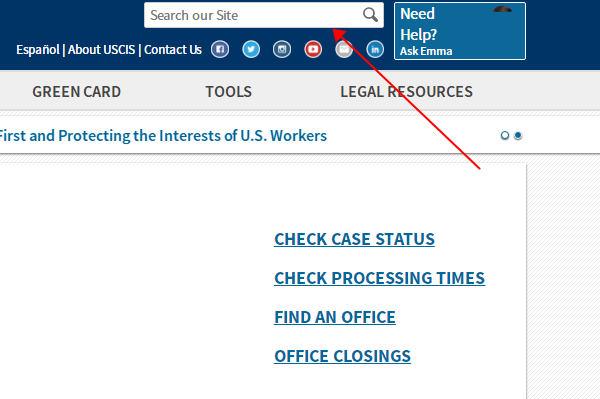Image resolution: width=600 pixels, height=399 pixels.
Task: Open the LEGAL RESOURCES menu
Action: pyautogui.click(x=406, y=92)
